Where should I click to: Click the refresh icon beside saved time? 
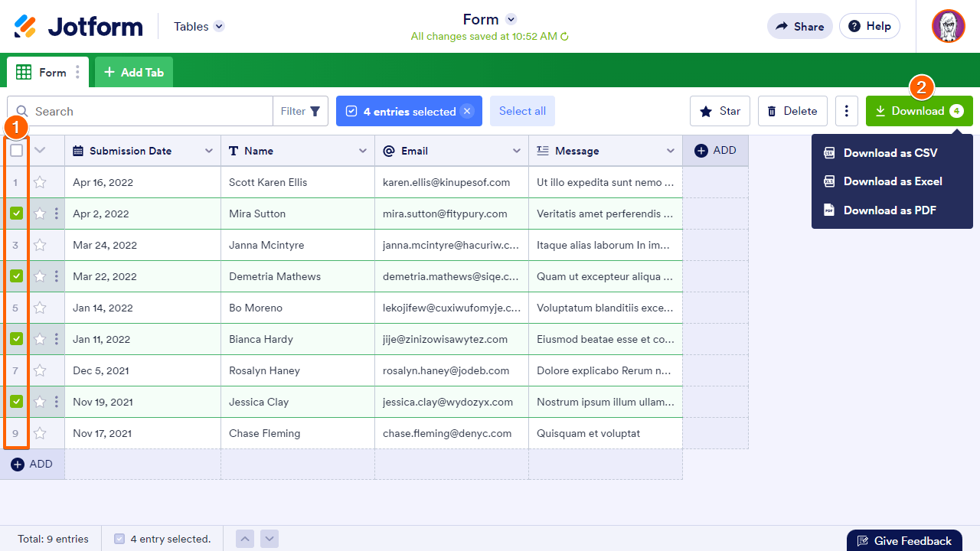tap(564, 37)
